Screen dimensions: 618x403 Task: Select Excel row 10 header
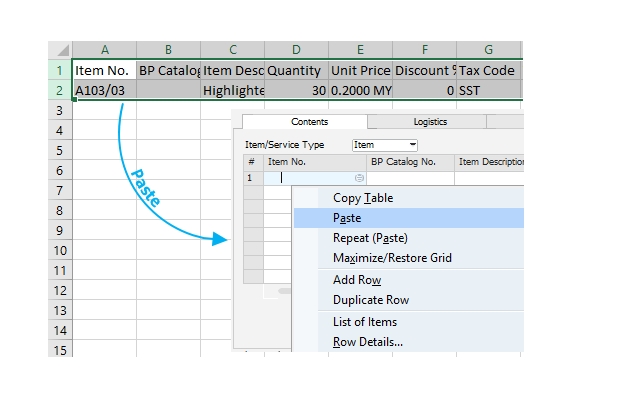(60, 250)
